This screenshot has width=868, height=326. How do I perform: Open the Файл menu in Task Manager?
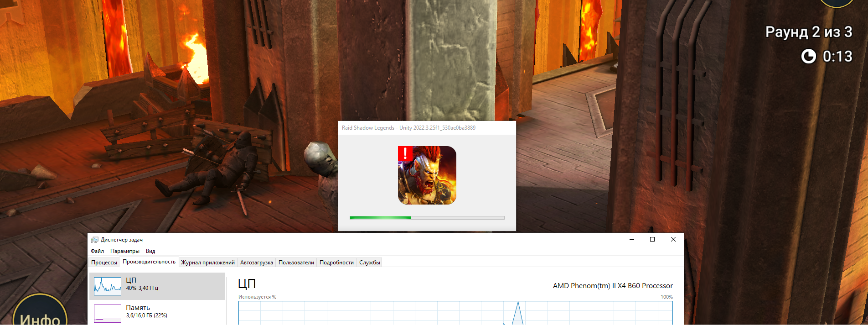point(97,251)
